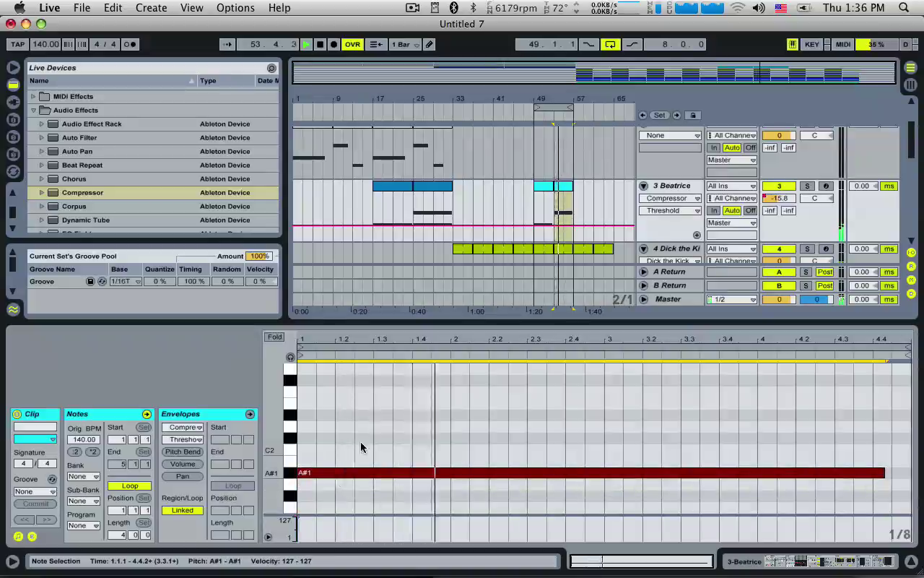The height and width of the screenshot is (578, 924).
Task: Toggle the MIDI editor preview headphones
Action: pos(290,357)
